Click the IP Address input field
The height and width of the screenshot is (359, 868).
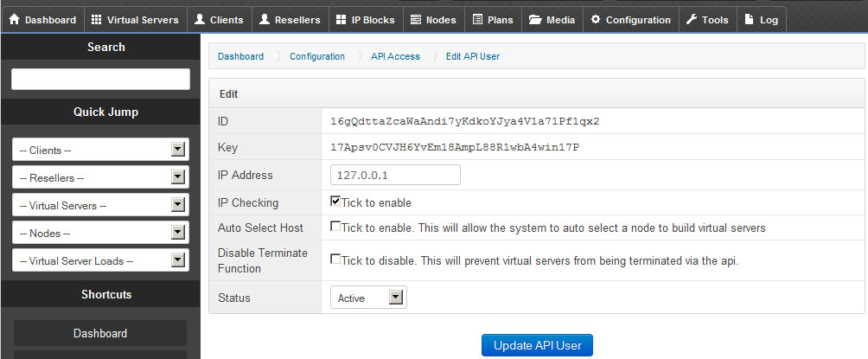(395, 176)
